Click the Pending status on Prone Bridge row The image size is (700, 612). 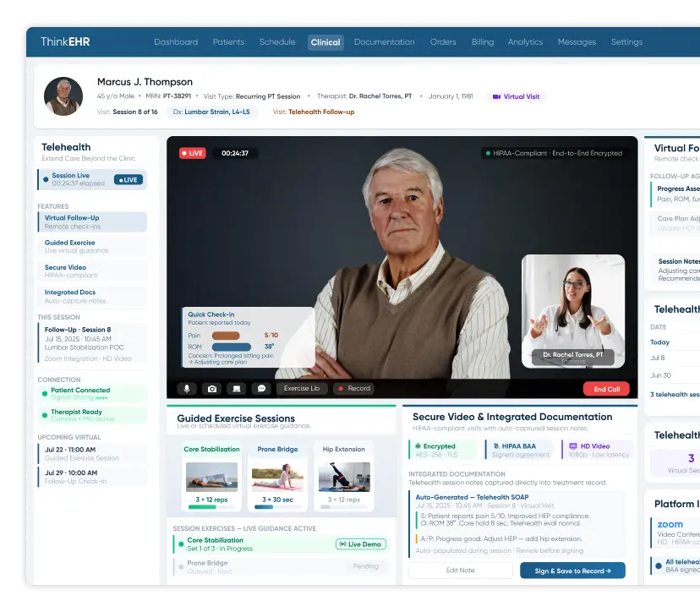coord(365,566)
